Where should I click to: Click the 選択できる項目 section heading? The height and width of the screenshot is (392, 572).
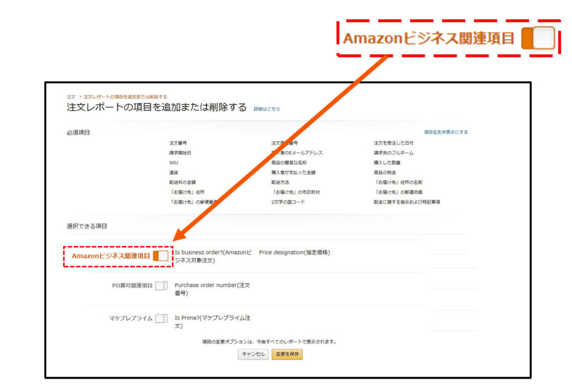(87, 226)
